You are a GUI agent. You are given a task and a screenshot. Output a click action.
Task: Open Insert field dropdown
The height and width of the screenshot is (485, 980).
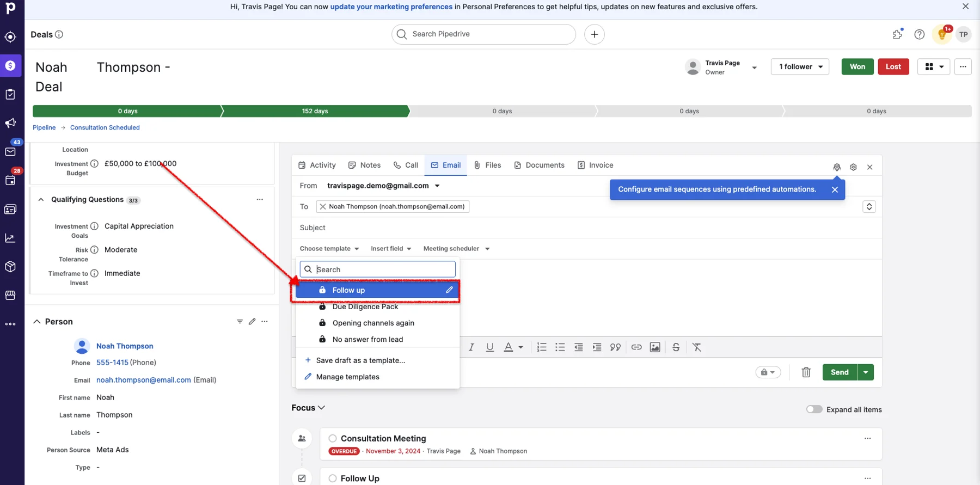click(x=391, y=249)
